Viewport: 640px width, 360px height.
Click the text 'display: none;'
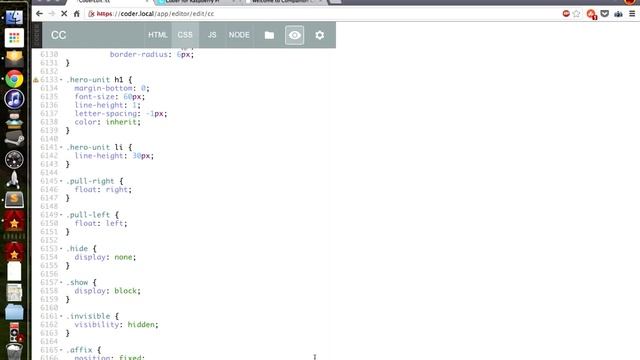[x=105, y=257]
